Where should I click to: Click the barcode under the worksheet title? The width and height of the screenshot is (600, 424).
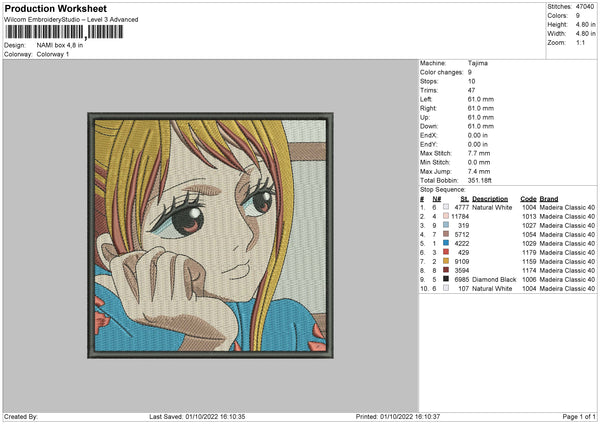(x=63, y=32)
